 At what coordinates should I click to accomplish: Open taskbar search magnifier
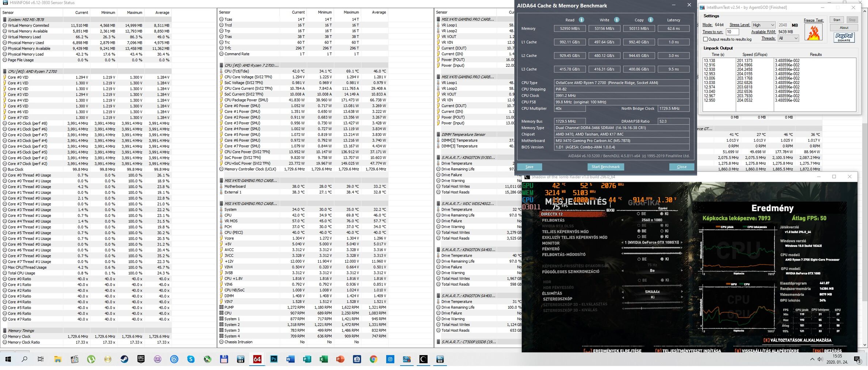click(x=24, y=359)
